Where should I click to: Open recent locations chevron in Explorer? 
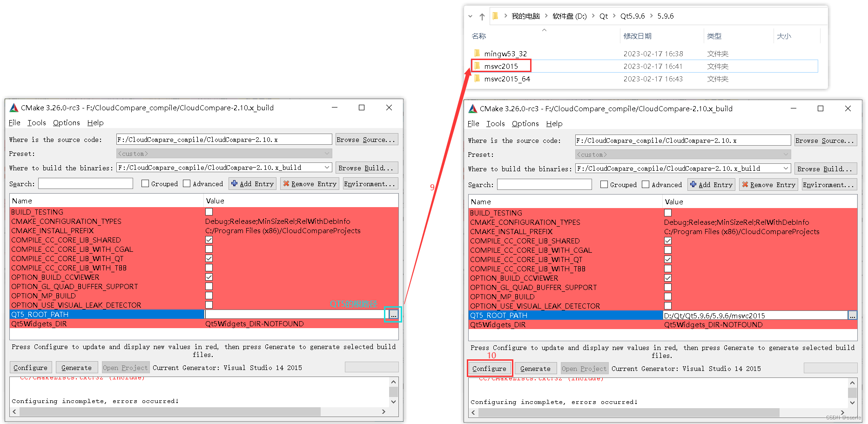[x=470, y=16]
